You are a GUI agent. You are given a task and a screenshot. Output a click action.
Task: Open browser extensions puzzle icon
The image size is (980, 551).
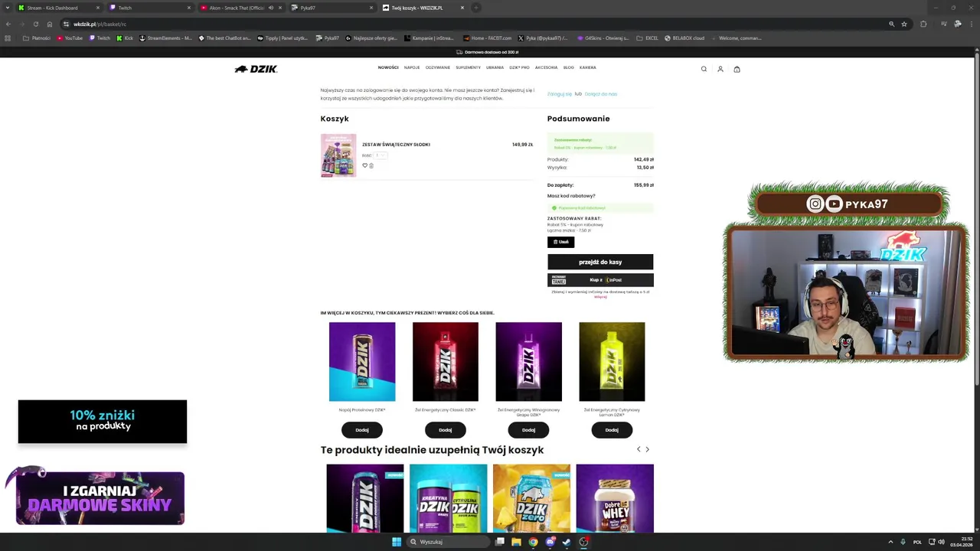[923, 24]
